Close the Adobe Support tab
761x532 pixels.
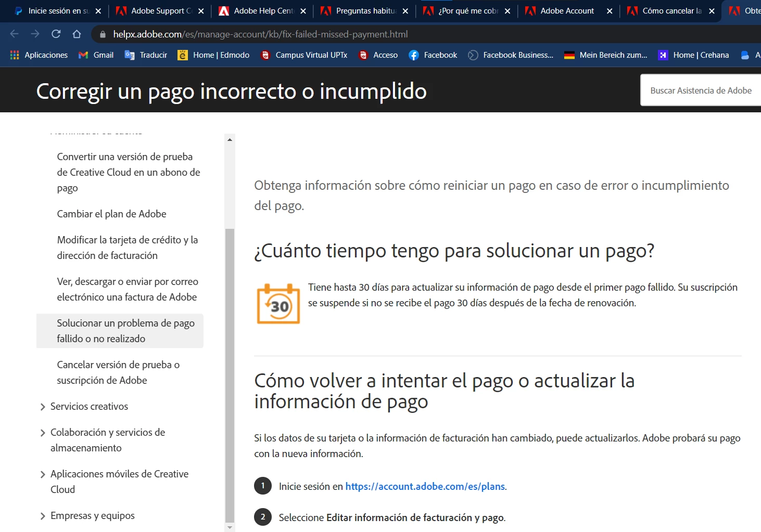(x=201, y=11)
